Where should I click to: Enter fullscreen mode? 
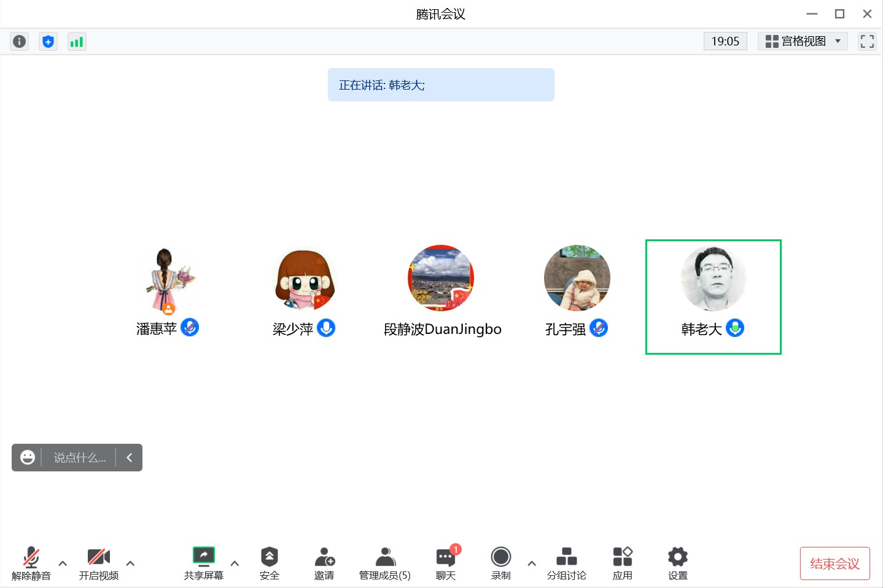(x=867, y=41)
